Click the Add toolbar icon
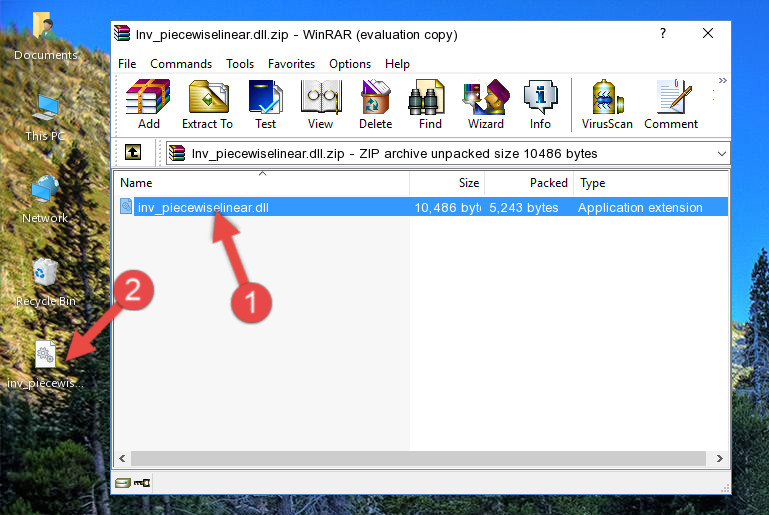 pos(148,104)
